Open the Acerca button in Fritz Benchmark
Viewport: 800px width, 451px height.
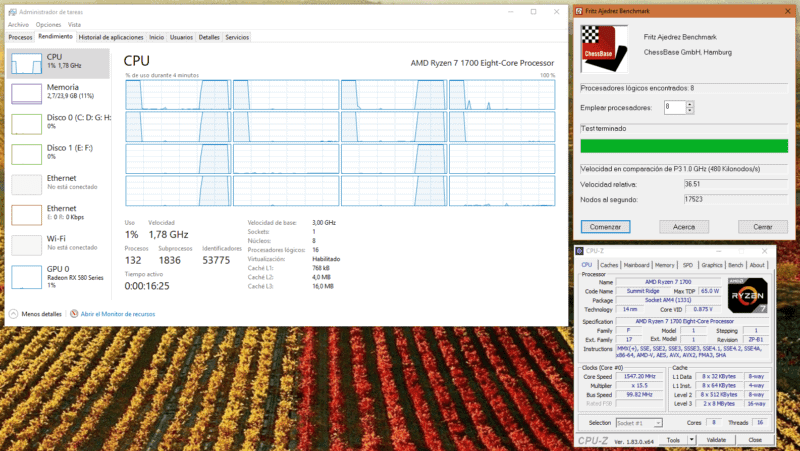(x=684, y=227)
